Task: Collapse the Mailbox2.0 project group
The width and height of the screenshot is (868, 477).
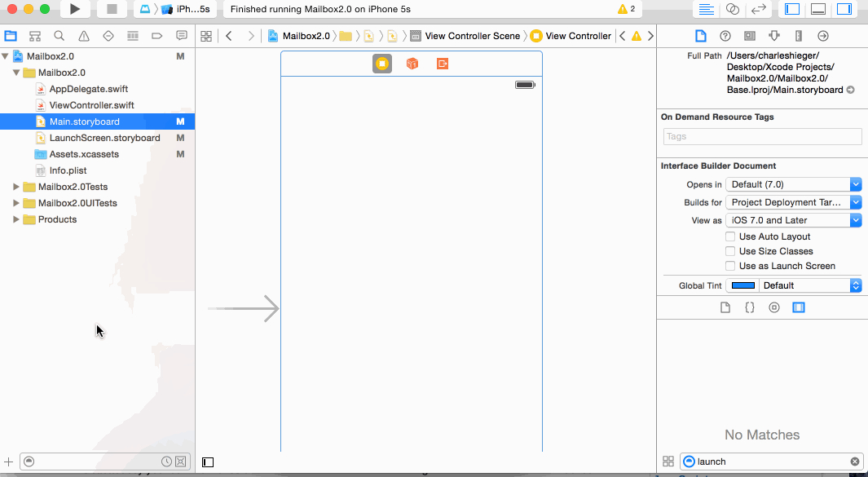Action: pyautogui.click(x=15, y=72)
